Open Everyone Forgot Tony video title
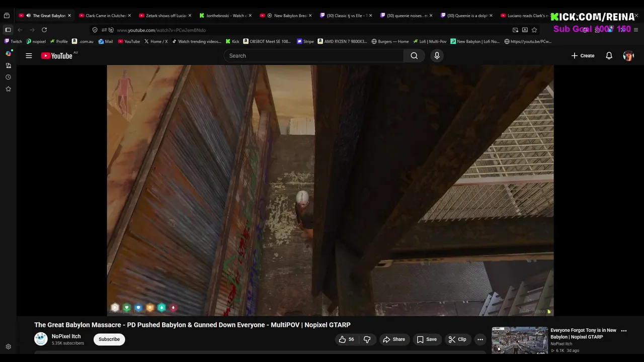This screenshot has height=362, width=644. pyautogui.click(x=583, y=334)
